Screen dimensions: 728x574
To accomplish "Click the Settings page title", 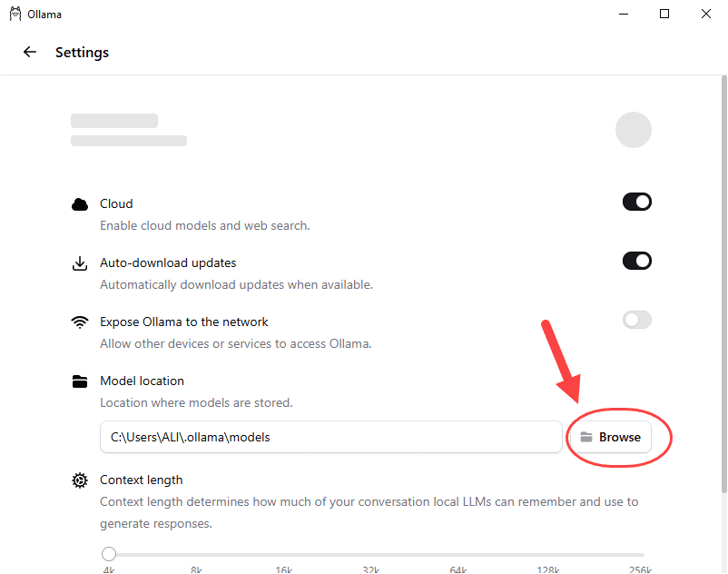I will tap(83, 52).
